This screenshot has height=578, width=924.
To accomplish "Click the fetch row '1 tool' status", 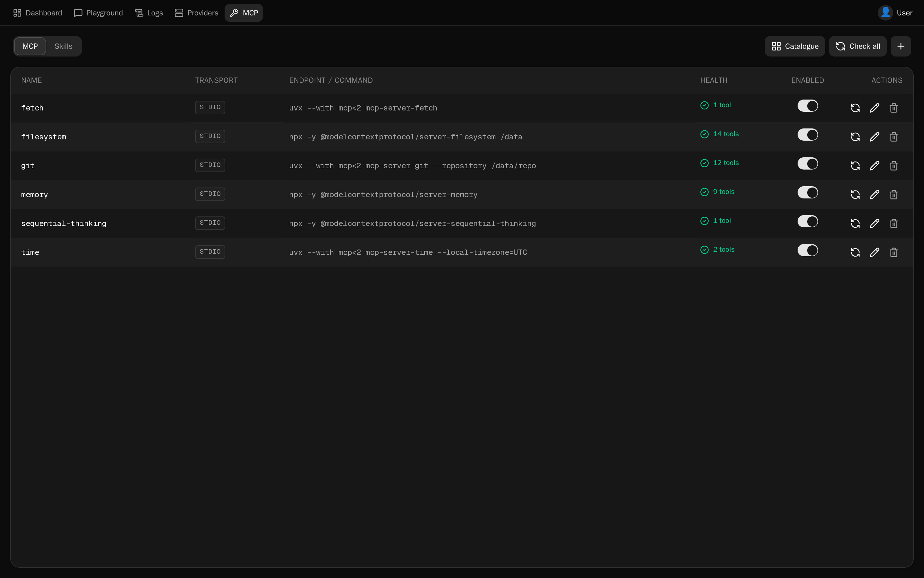I will (x=715, y=105).
